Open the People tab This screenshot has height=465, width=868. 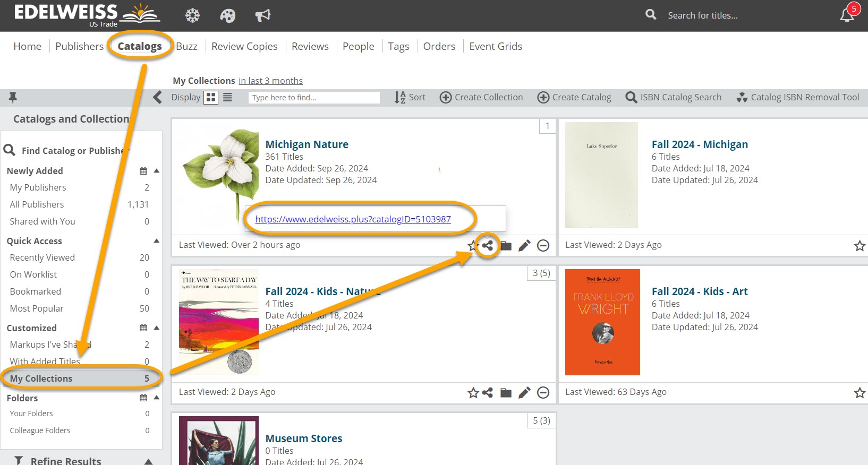click(358, 46)
